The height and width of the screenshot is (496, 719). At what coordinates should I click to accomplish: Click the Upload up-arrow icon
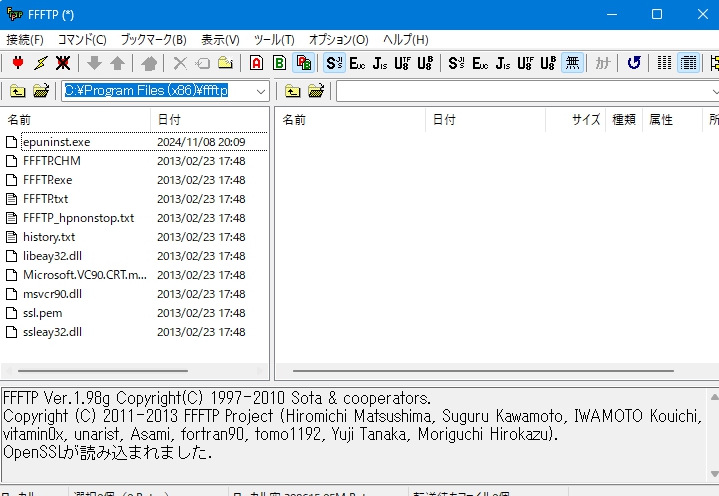coord(117,63)
